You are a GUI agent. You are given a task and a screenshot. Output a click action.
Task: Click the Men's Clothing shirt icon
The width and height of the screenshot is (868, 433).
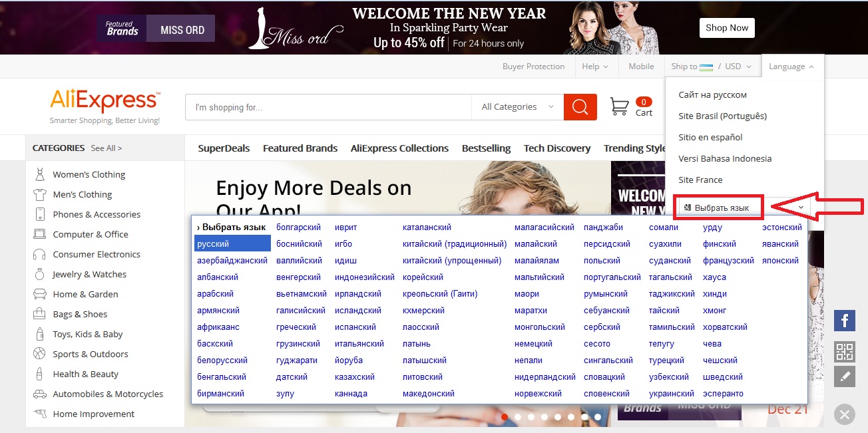click(x=40, y=194)
